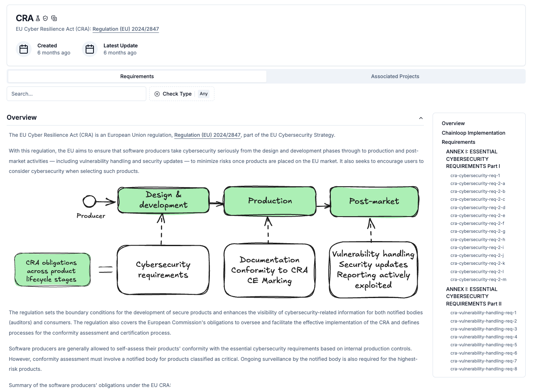Select the shield-check icon next to CRA
This screenshot has height=392, width=534.
(46, 18)
